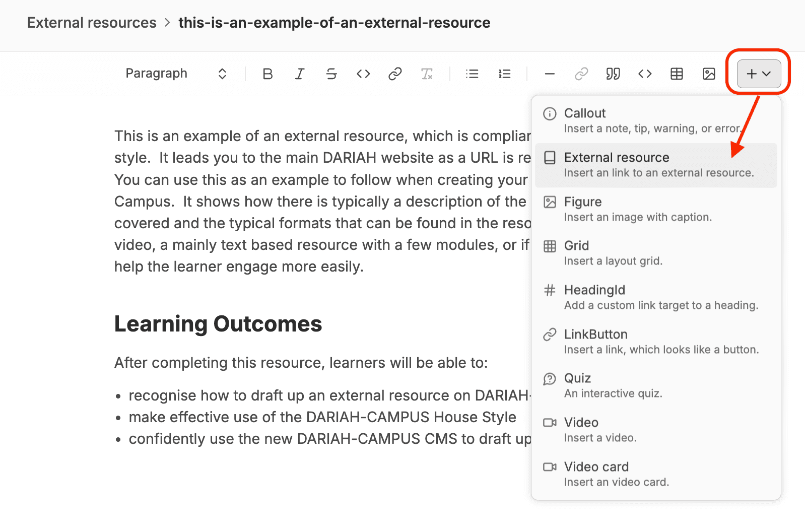The height and width of the screenshot is (532, 805).
Task: Insert a blockquote
Action: pyautogui.click(x=613, y=74)
